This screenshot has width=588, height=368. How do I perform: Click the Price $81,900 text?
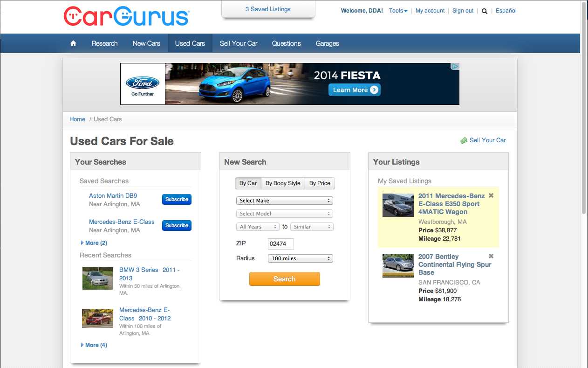pos(438,291)
